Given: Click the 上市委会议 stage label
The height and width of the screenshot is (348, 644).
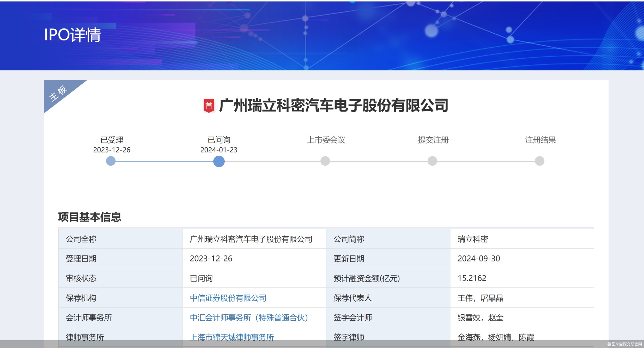Looking at the screenshot, I should click(x=326, y=140).
